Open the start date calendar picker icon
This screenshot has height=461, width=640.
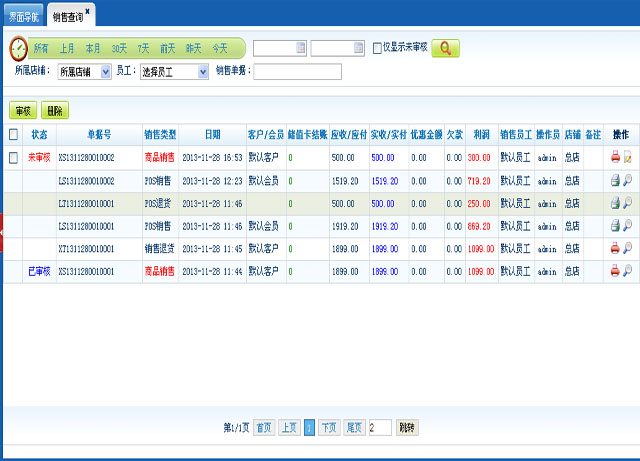(x=300, y=48)
